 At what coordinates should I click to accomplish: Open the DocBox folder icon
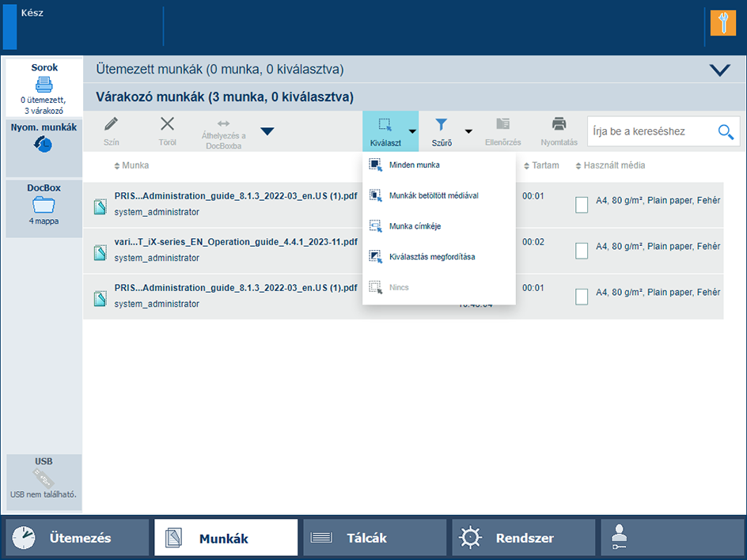[x=44, y=206]
